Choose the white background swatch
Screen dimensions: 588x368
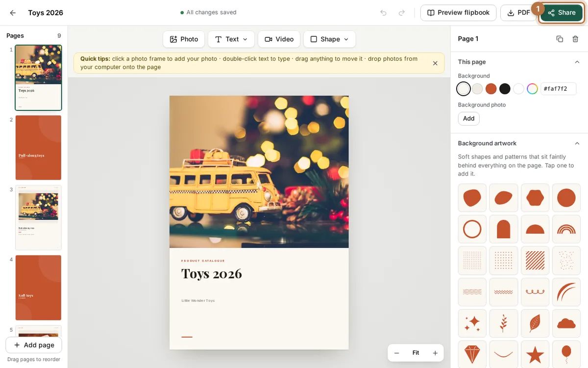(518, 89)
